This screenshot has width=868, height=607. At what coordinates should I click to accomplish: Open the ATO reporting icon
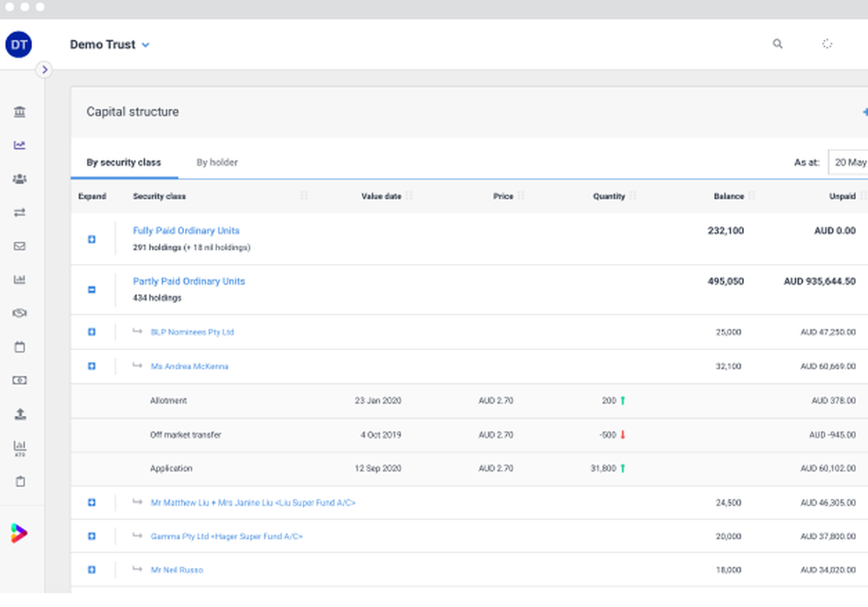click(x=19, y=447)
